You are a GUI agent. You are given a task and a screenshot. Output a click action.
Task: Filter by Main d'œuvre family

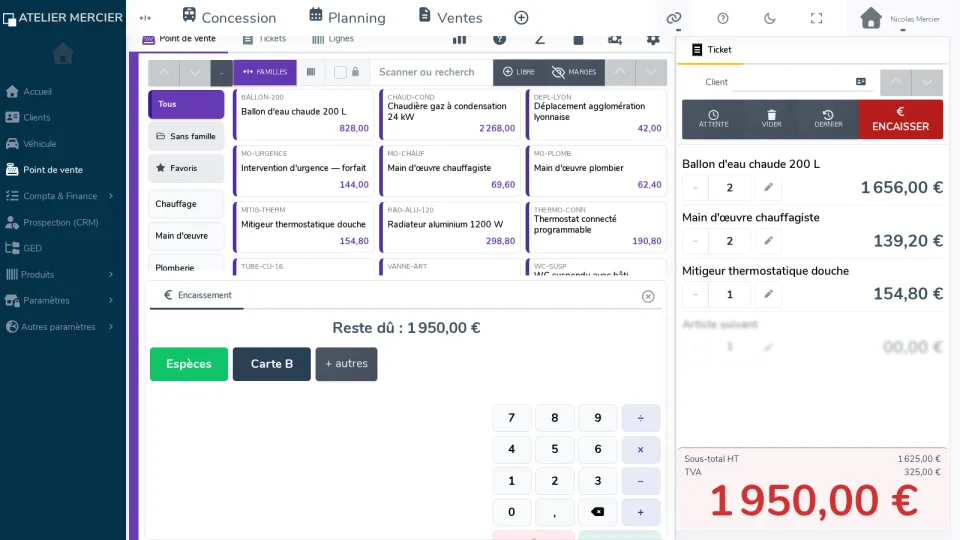[x=186, y=236]
